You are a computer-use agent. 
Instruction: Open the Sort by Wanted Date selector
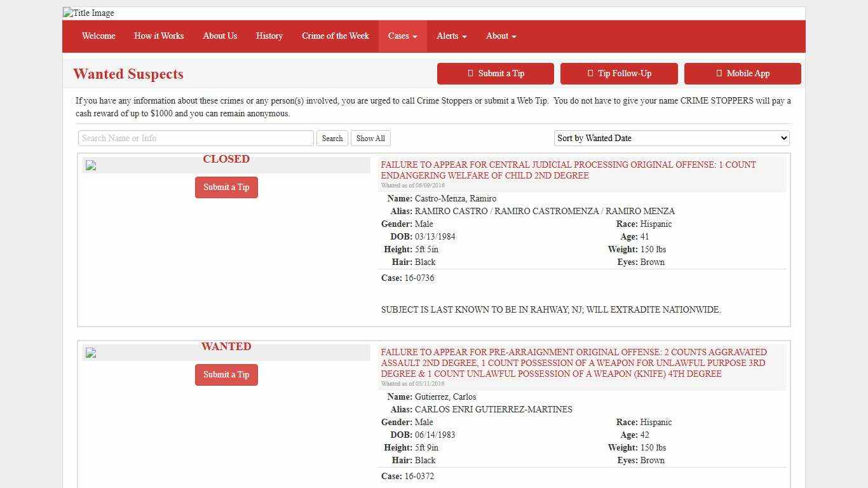672,138
